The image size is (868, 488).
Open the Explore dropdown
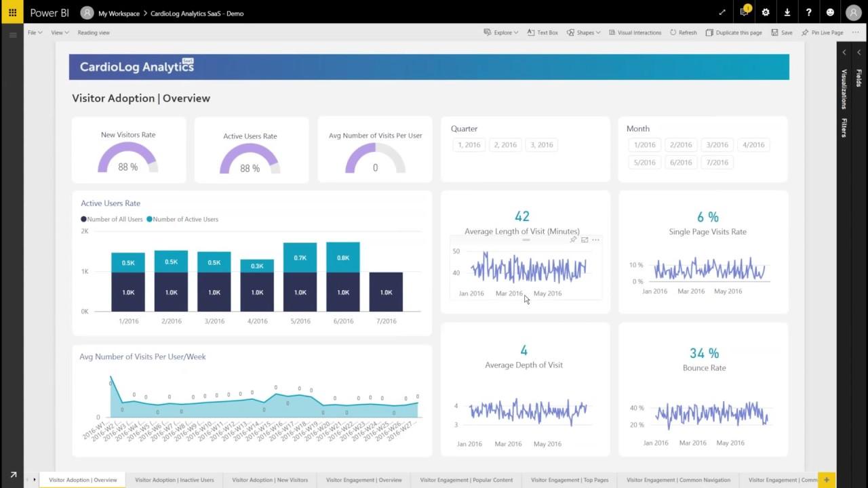[x=500, y=32]
